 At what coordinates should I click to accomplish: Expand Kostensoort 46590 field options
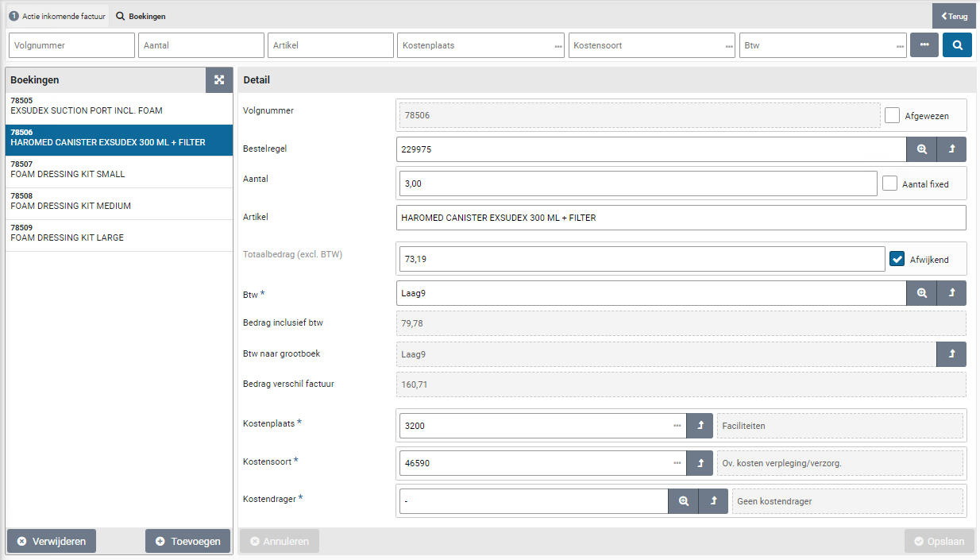coord(677,463)
